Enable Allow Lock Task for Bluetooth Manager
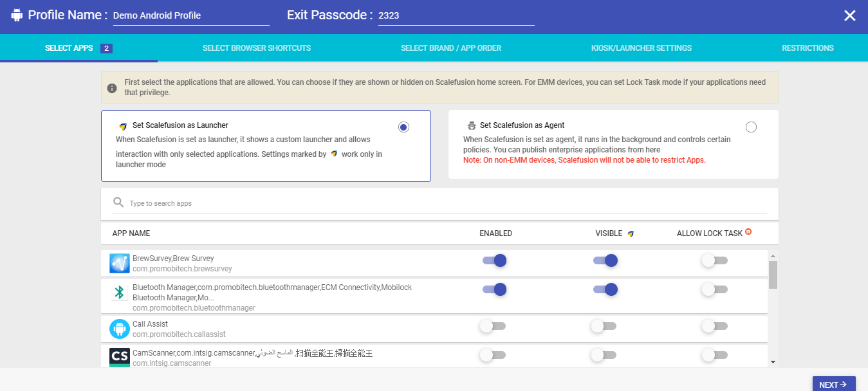This screenshot has width=868, height=391. click(715, 289)
